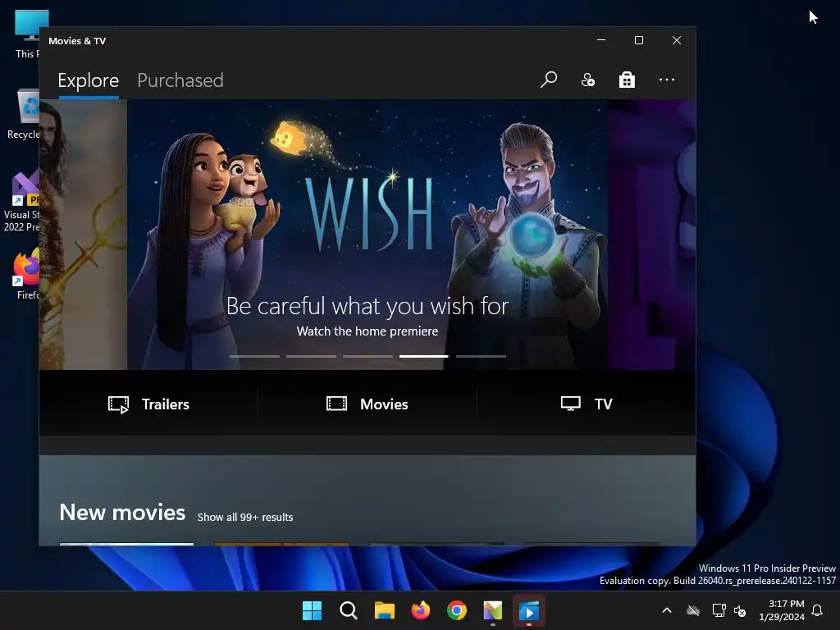This screenshot has width=840, height=630.
Task: Open the account sign-in icon
Action: point(587,80)
